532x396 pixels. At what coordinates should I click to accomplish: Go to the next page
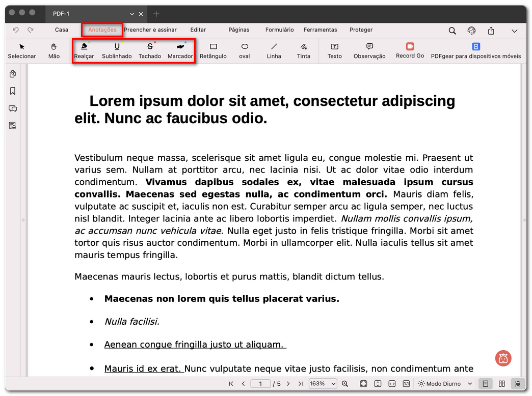(x=288, y=384)
